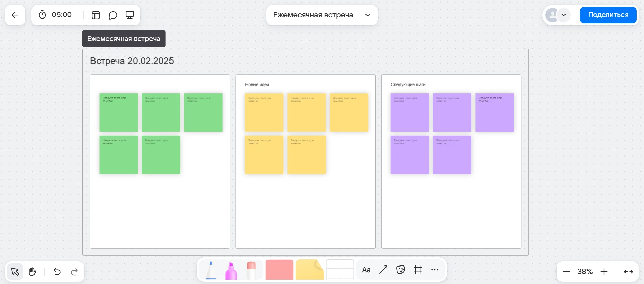Open the board title dropdown chevron
Screen dimensions: 644x284
(368, 15)
